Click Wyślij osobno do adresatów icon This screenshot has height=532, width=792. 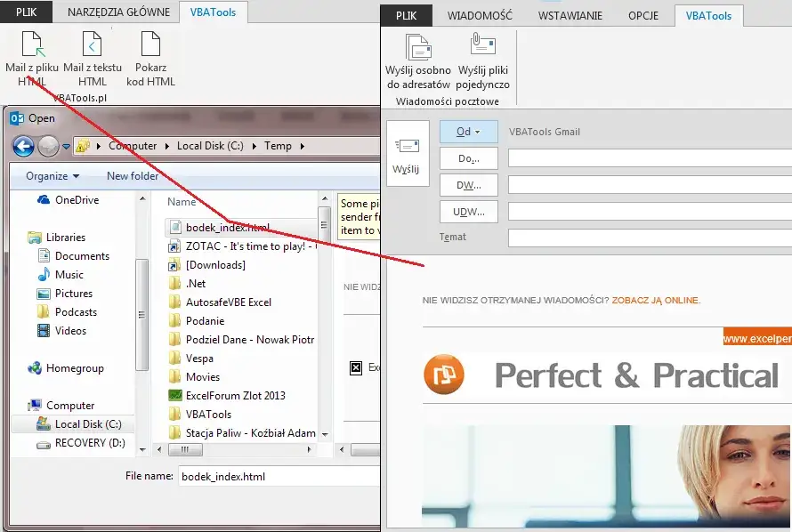coord(417,49)
